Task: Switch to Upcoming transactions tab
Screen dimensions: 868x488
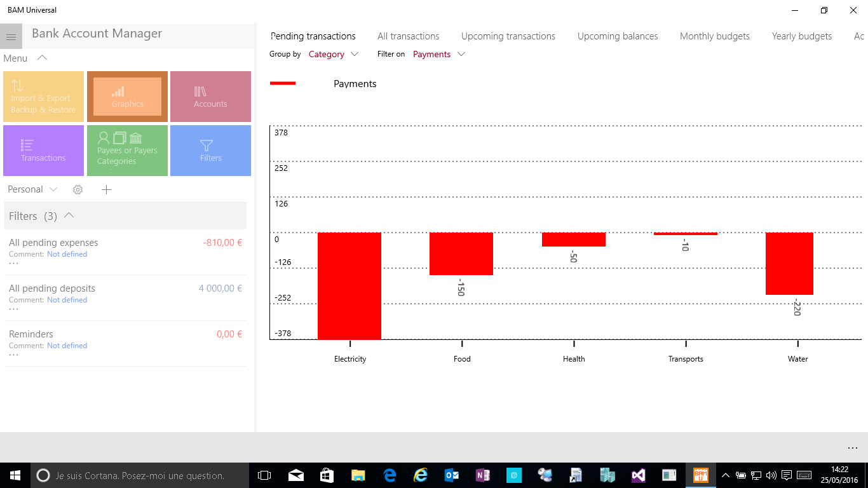Action: [508, 36]
